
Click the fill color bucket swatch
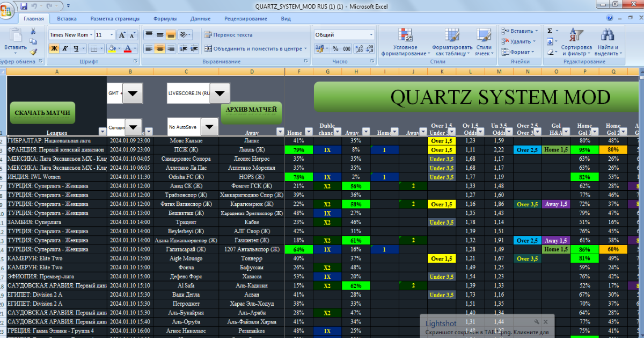[112, 48]
